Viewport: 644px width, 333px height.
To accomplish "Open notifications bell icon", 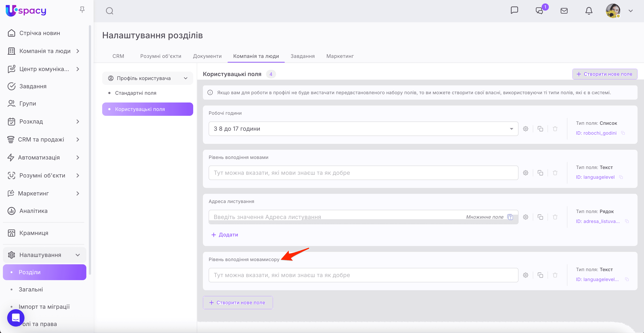I will (589, 11).
